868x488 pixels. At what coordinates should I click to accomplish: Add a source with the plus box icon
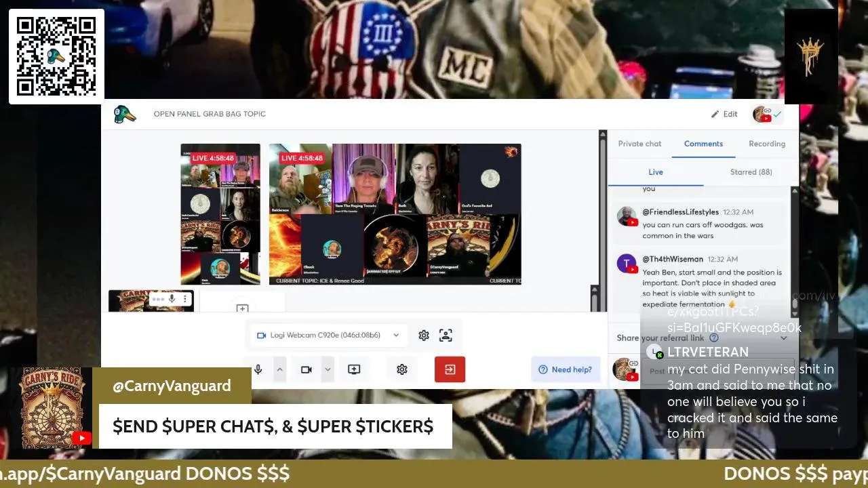(x=242, y=308)
